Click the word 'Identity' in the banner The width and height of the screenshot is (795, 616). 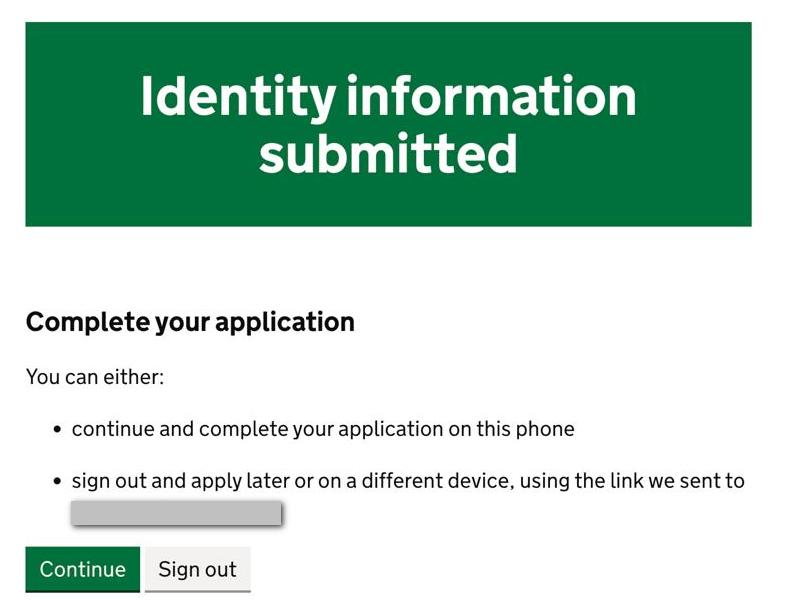(238, 96)
